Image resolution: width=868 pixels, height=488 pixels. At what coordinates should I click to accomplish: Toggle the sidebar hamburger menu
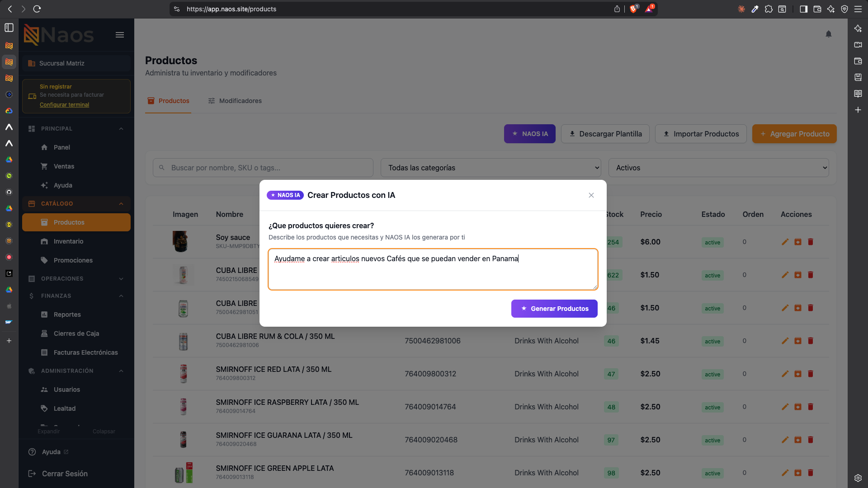coord(120,35)
